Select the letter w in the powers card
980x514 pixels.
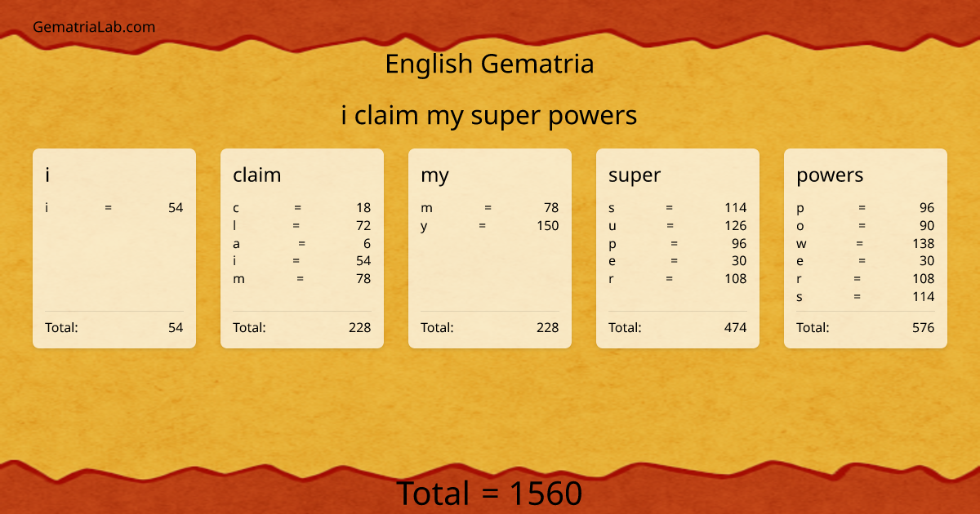(x=801, y=244)
